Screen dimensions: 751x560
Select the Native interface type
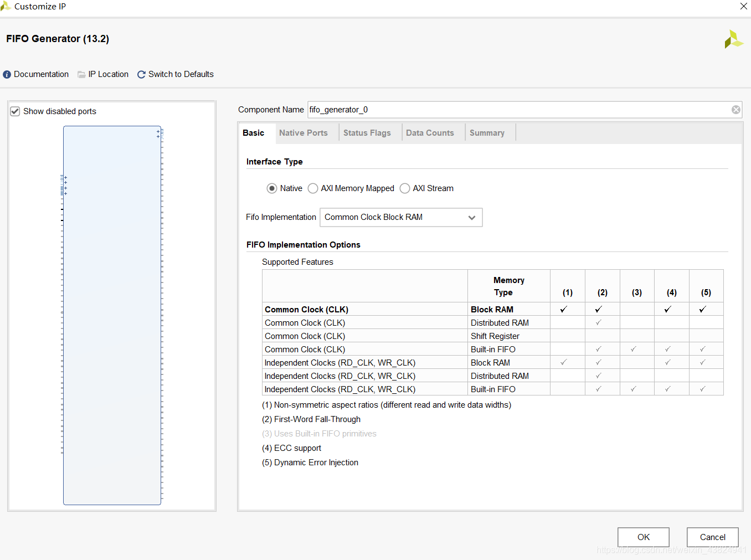(272, 188)
